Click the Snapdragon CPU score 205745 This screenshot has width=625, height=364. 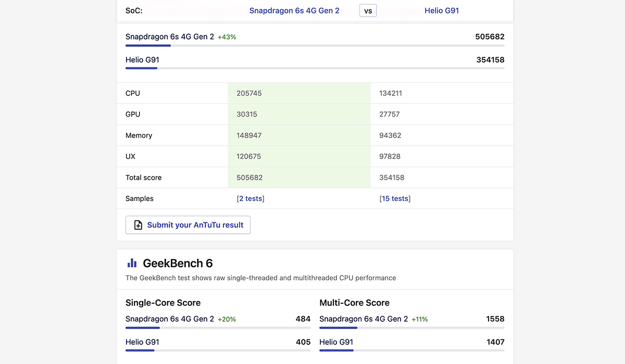(249, 93)
